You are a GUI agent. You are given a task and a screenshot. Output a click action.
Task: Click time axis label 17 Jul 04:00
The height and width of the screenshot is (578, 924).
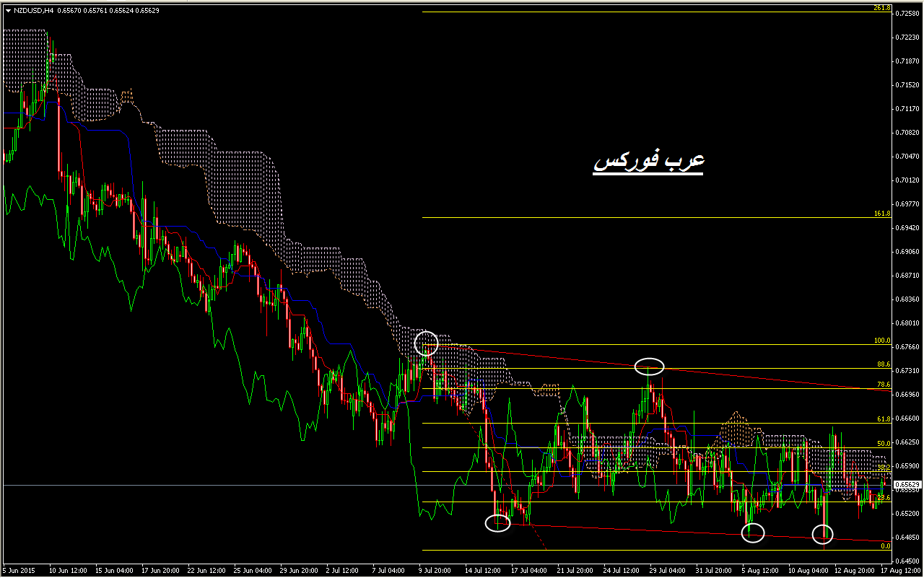click(x=530, y=571)
